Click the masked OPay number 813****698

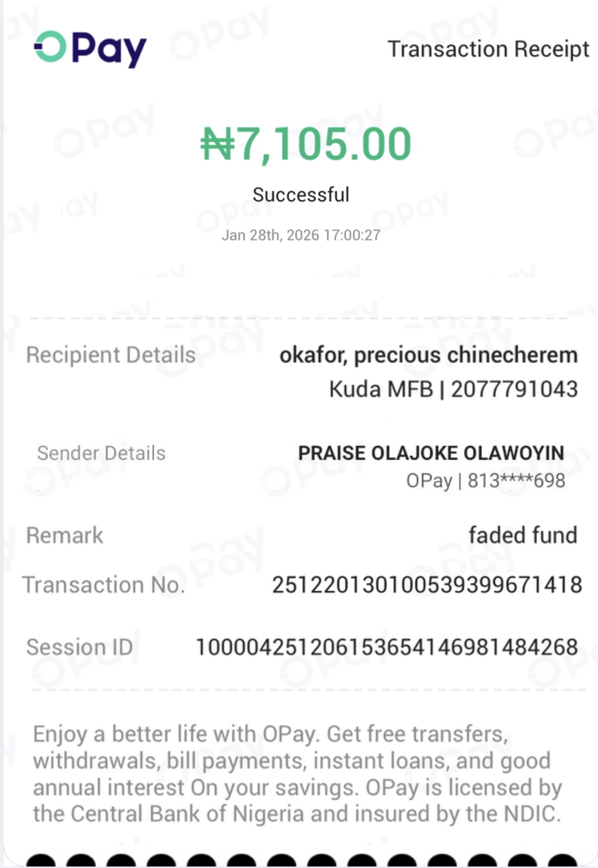click(x=485, y=481)
